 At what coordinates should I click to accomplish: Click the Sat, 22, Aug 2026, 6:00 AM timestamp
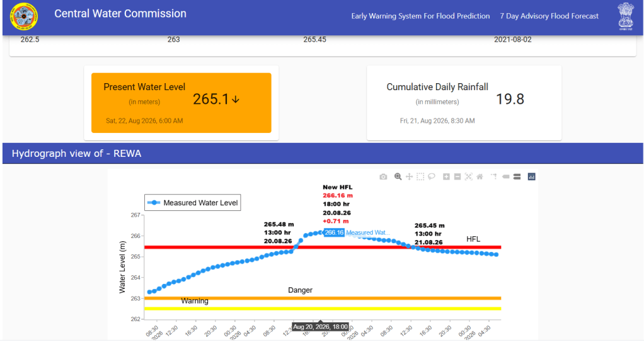144,121
